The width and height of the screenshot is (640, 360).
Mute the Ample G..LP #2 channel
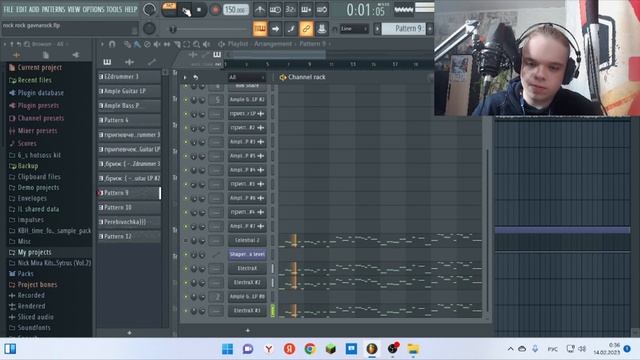186,100
